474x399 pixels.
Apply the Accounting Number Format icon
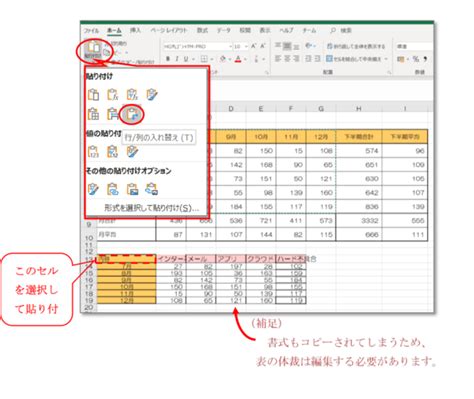pos(401,59)
